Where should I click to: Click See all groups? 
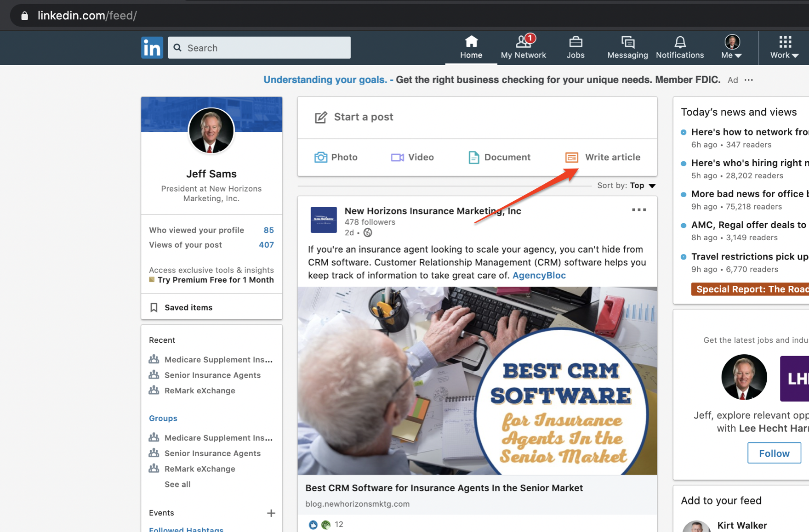tap(177, 484)
